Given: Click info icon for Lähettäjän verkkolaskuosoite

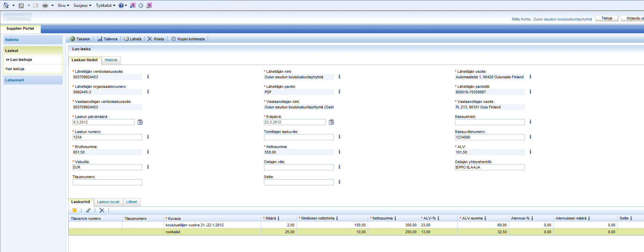Looking at the screenshot, I should click(148, 77).
